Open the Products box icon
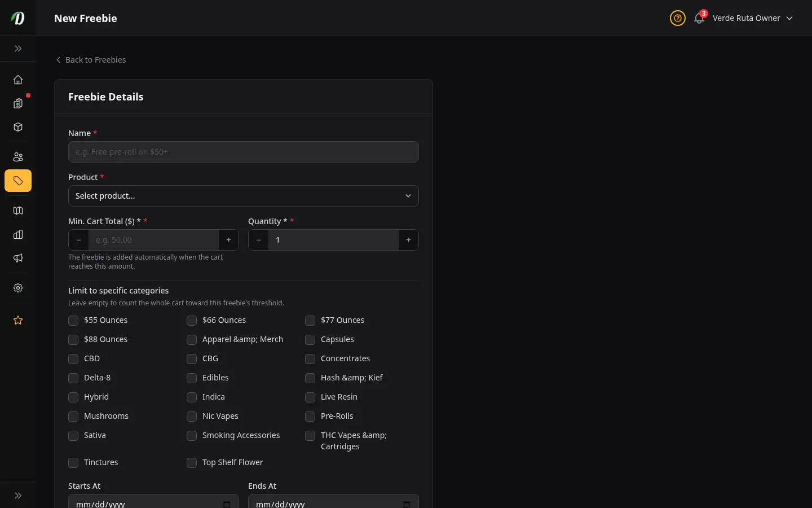This screenshot has height=508, width=812. point(18,127)
